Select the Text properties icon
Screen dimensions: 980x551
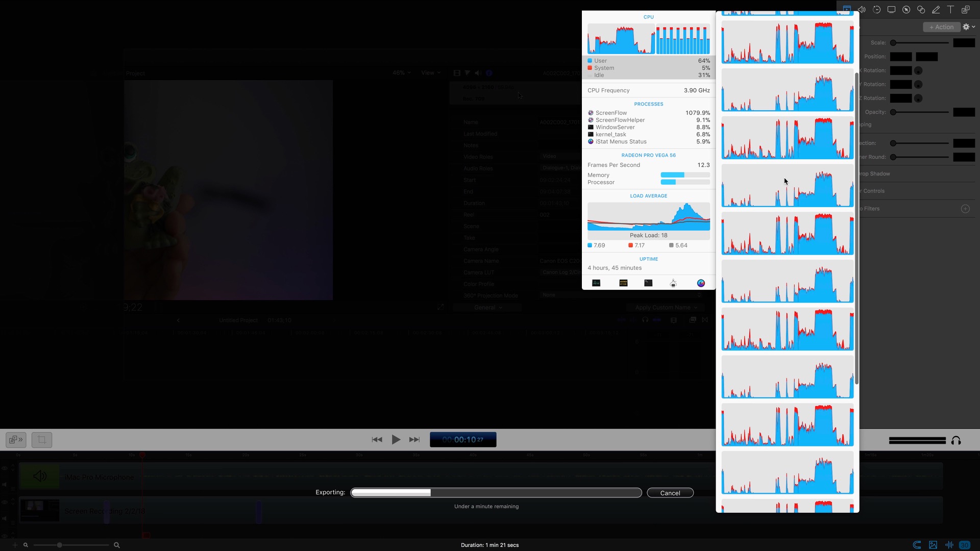pyautogui.click(x=950, y=10)
